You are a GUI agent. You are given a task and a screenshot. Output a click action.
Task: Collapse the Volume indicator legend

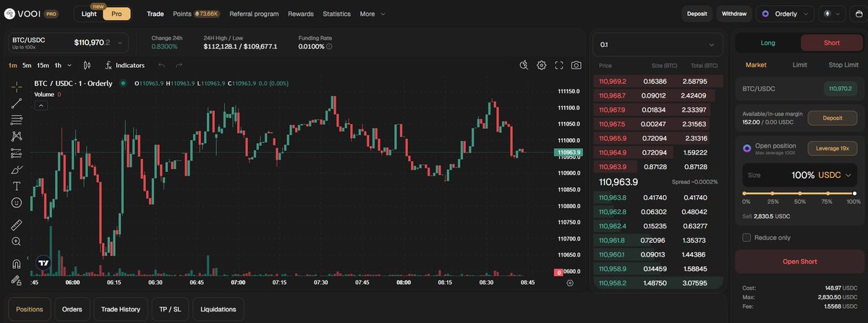click(x=41, y=105)
